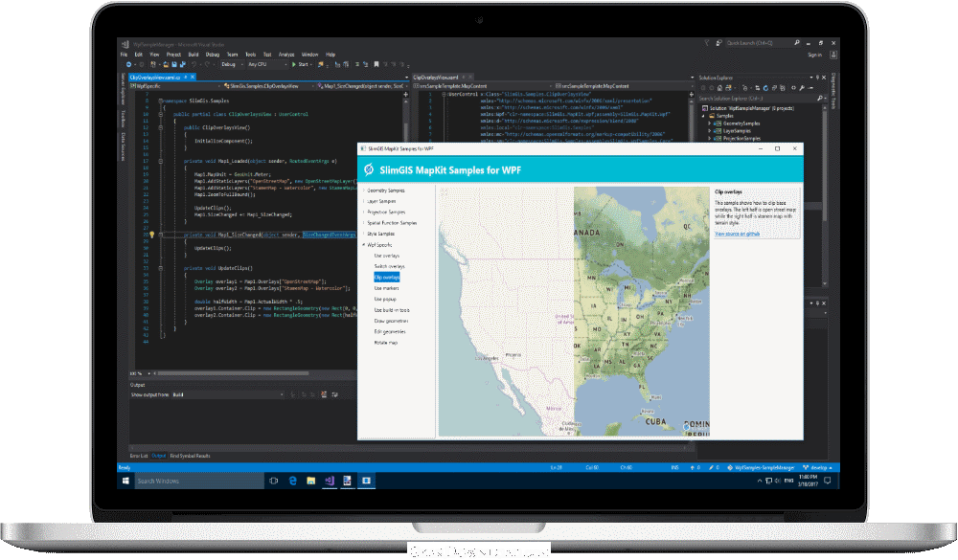Click the SlimGIS logo in the sample window header

pos(369,169)
